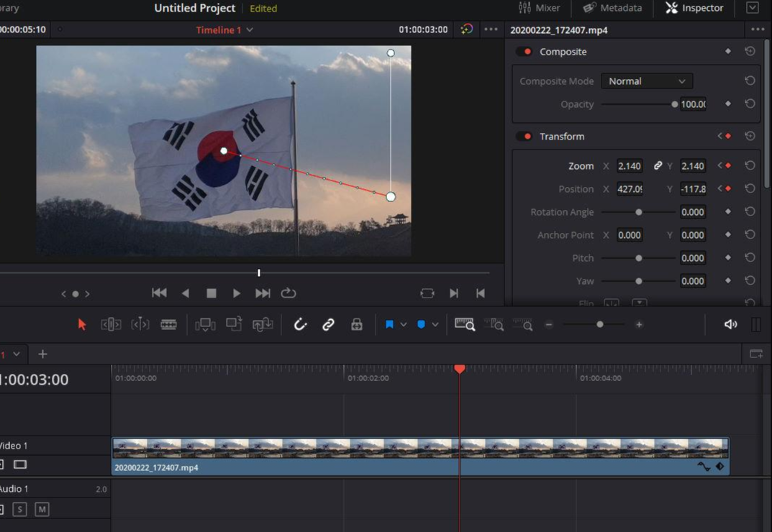Open the Mixer panel
Screen dimensions: 772x532
(539, 8)
